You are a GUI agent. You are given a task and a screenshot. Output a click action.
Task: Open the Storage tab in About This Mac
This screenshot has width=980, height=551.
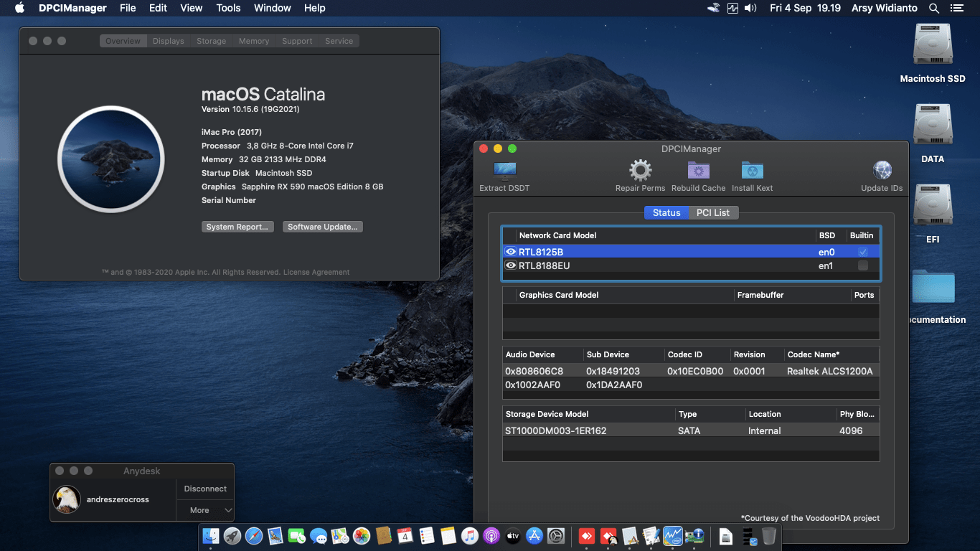[212, 41]
